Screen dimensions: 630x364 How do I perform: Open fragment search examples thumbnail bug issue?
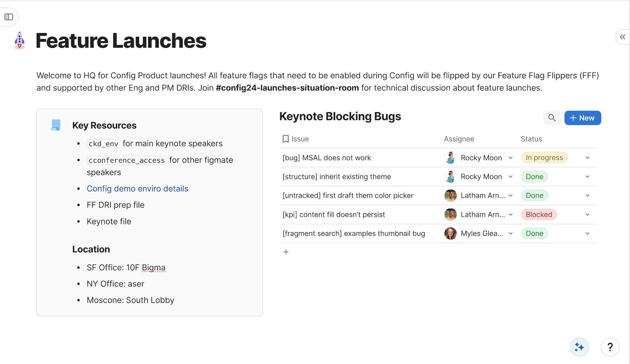click(353, 233)
